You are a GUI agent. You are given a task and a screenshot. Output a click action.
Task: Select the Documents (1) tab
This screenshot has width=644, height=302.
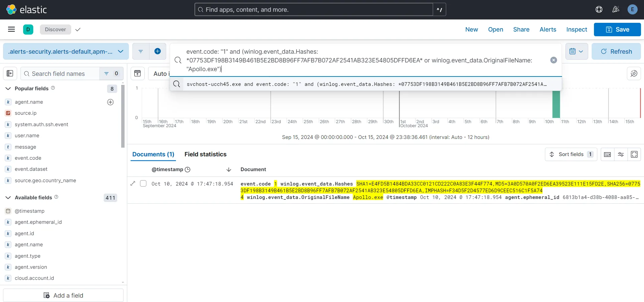pyautogui.click(x=153, y=154)
